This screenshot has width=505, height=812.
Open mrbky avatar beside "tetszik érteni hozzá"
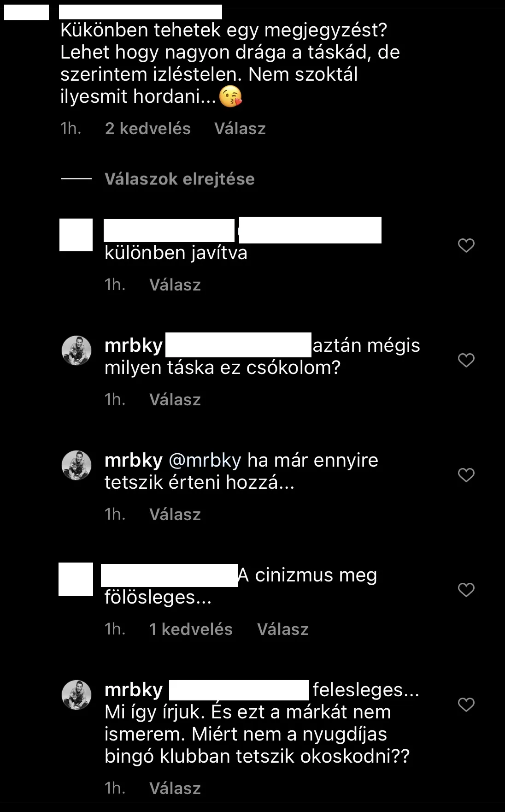(76, 466)
